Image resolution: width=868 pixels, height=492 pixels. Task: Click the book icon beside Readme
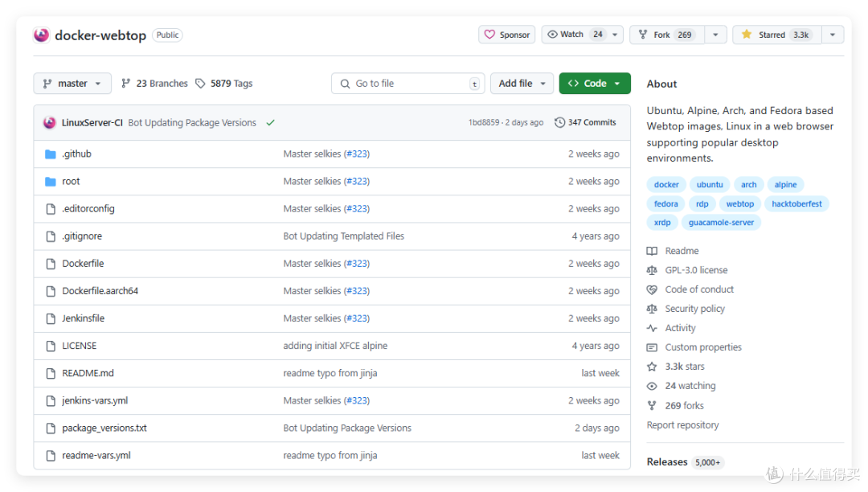tap(652, 252)
